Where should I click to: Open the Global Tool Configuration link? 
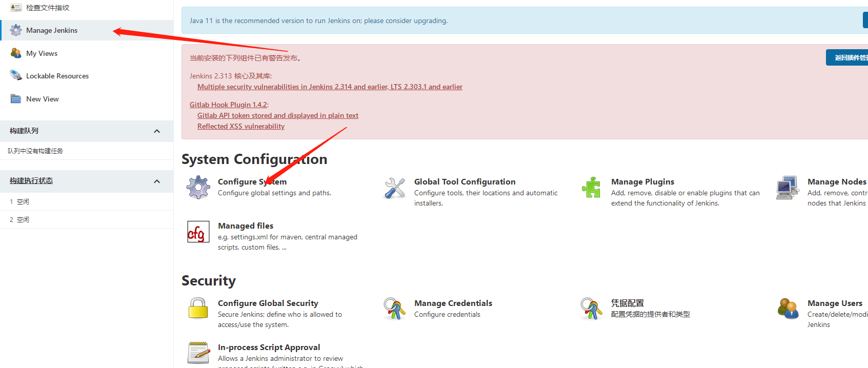pos(465,181)
